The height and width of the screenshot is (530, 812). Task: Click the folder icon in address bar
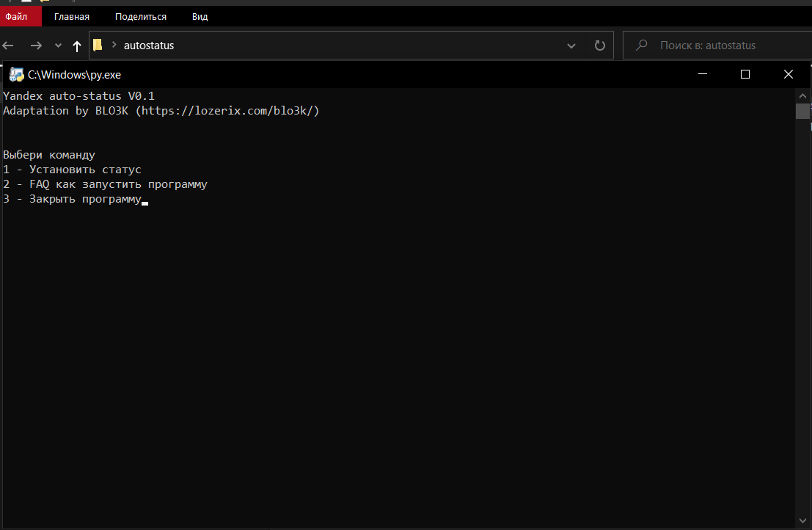98,45
